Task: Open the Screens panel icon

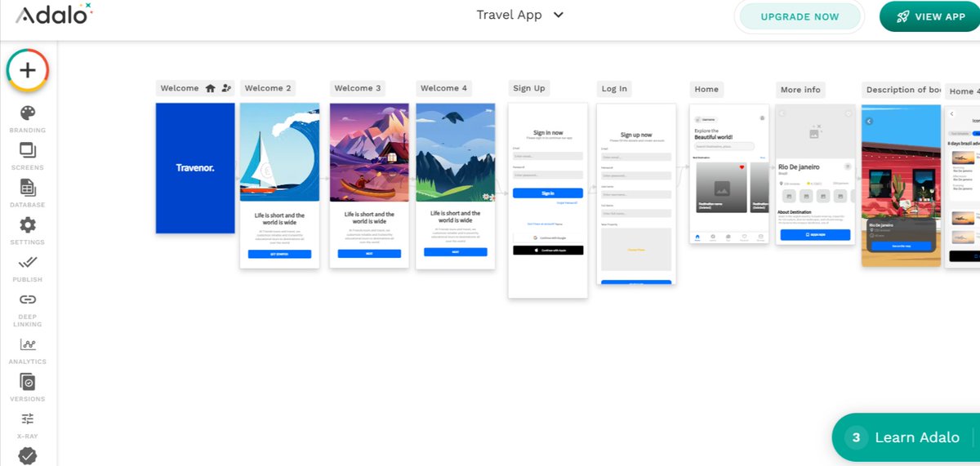Action: click(x=28, y=150)
